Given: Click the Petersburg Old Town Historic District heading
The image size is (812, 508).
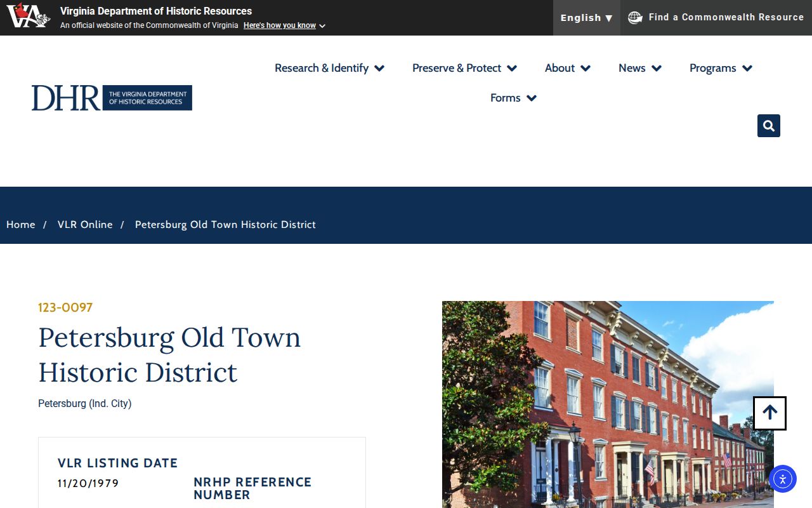Looking at the screenshot, I should (x=169, y=354).
